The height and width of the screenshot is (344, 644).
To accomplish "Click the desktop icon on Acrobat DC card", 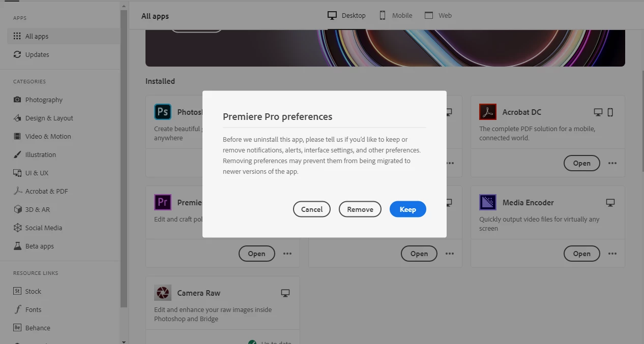I will 598,112.
